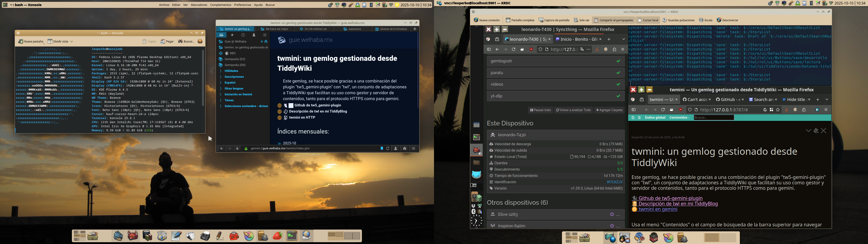Open the Syncthing Firefox downloads arrow icon
Image resolution: width=868 pixels, height=244 pixels.
(597, 49)
